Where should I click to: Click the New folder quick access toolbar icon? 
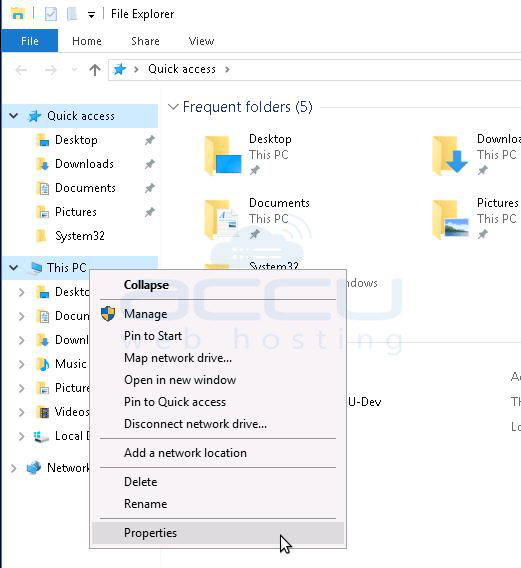tap(72, 14)
